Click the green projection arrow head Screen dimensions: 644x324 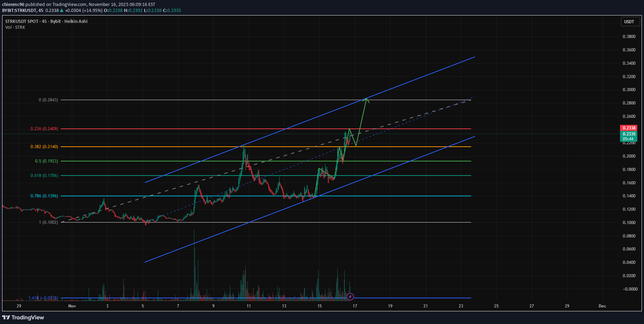coord(367,100)
